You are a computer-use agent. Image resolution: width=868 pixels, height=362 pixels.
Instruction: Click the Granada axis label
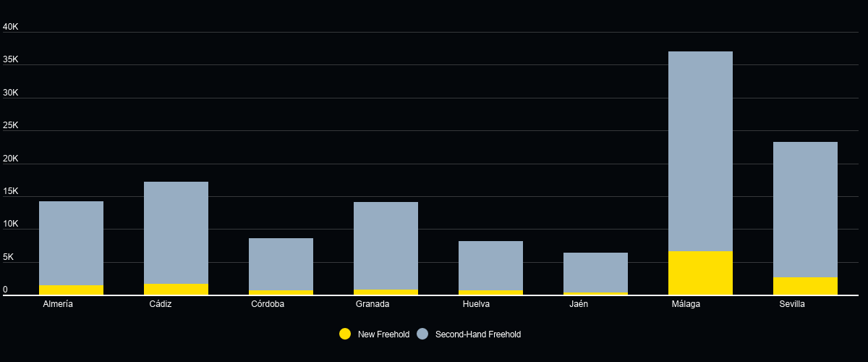tap(373, 304)
